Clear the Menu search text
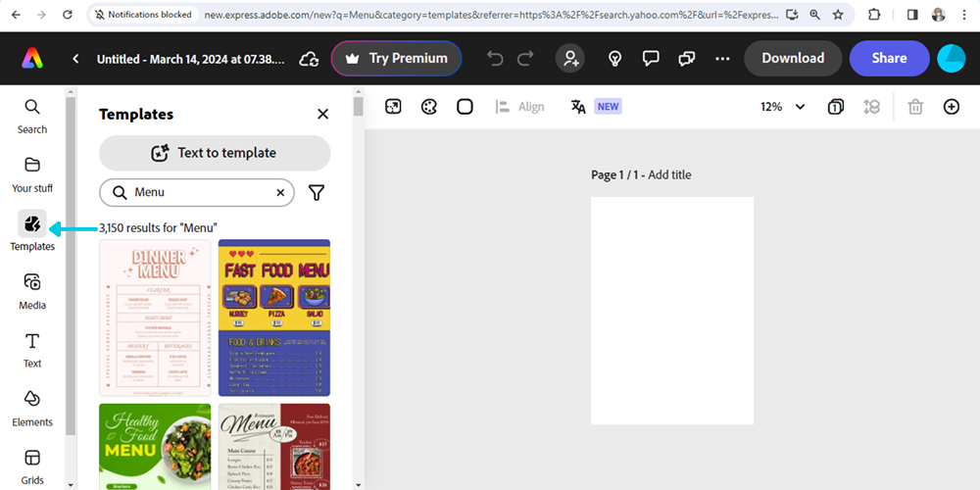Screen dimensions: 980x490 280,192
